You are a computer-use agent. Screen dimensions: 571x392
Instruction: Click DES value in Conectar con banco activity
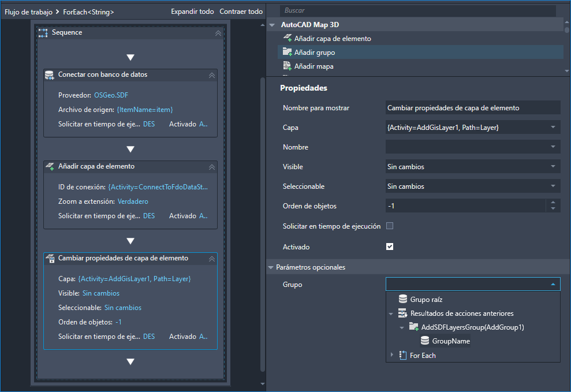149,124
